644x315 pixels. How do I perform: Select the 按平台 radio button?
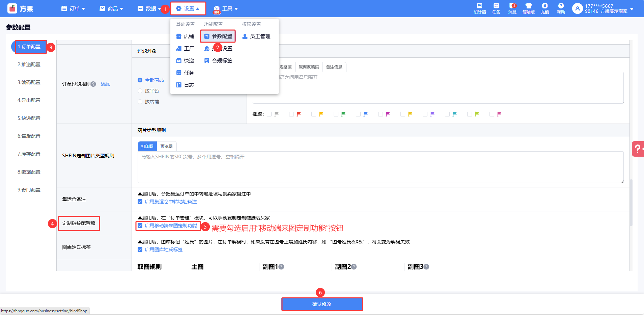click(x=140, y=91)
